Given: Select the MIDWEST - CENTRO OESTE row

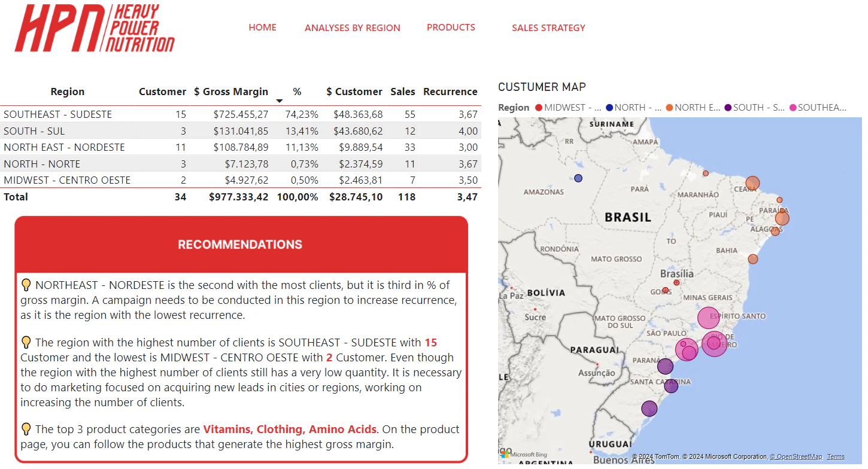Looking at the screenshot, I should click(x=241, y=180).
